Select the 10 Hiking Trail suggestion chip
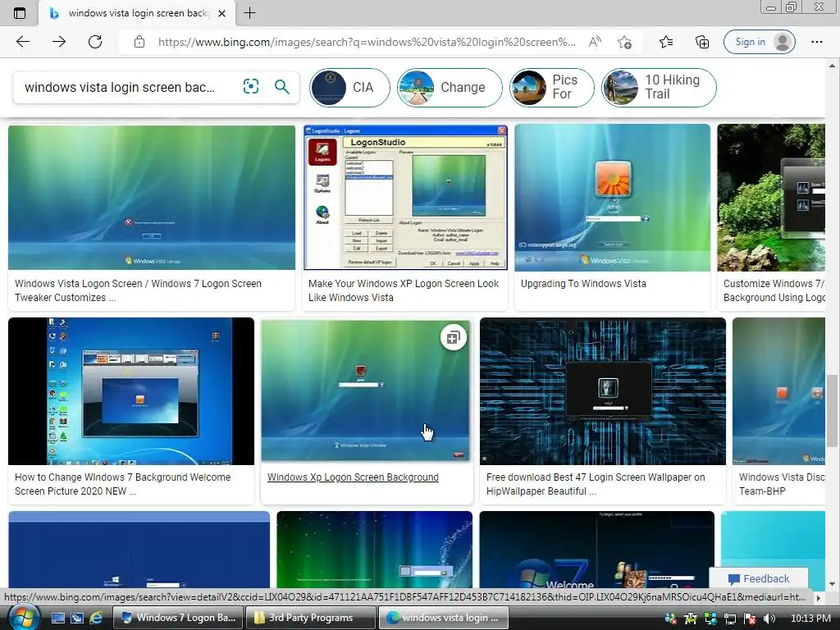Viewport: 840px width, 630px height. (x=659, y=87)
